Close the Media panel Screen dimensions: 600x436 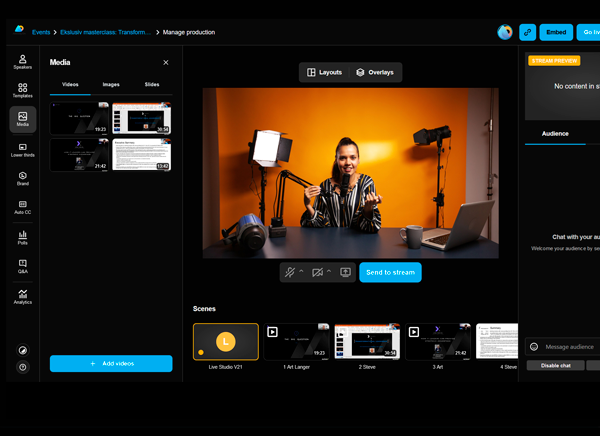pyautogui.click(x=166, y=62)
